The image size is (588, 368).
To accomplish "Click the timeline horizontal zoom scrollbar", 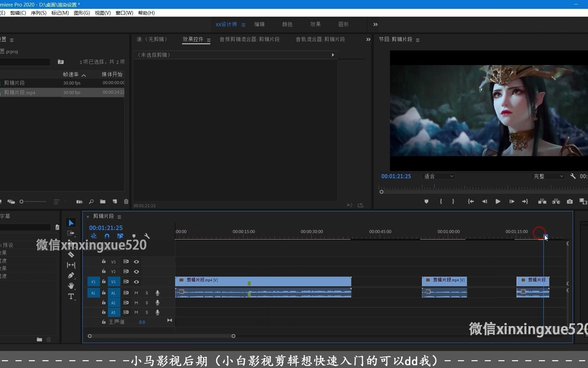I will pyautogui.click(x=161, y=336).
